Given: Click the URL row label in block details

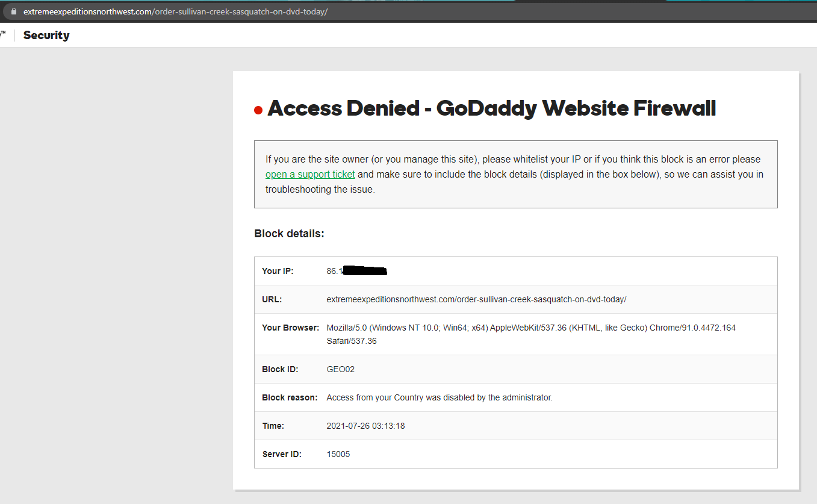Looking at the screenshot, I should [x=272, y=299].
